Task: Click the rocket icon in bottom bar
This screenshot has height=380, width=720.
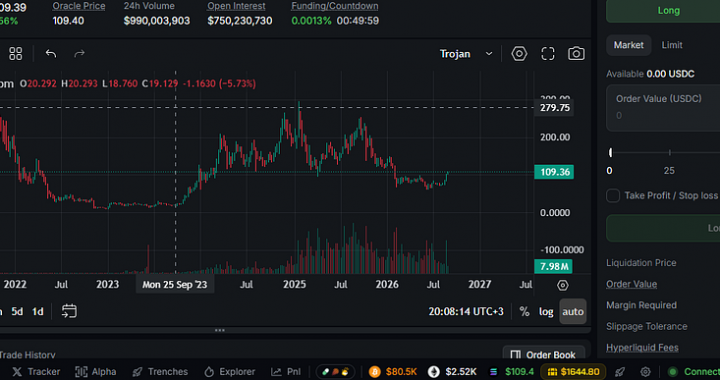Action: [x=619, y=371]
